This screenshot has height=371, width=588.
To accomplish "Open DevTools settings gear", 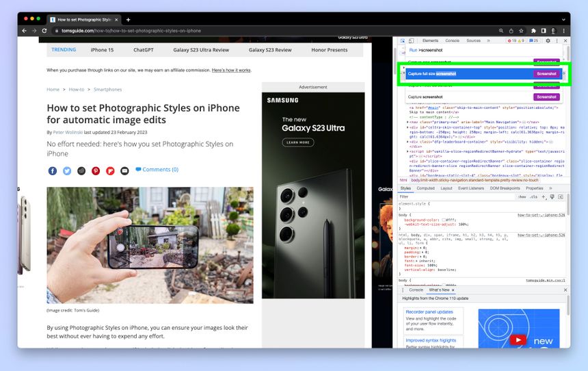I will 548,40.
